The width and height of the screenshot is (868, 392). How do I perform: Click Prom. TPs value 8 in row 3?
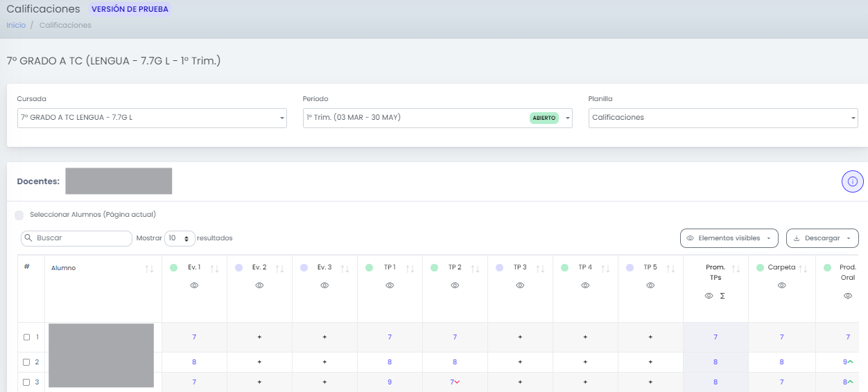(715, 382)
